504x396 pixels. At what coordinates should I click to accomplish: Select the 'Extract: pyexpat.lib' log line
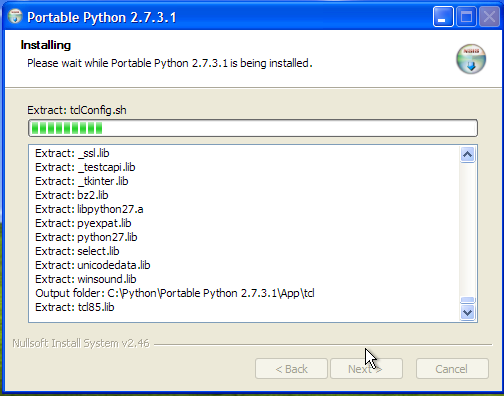(x=83, y=223)
